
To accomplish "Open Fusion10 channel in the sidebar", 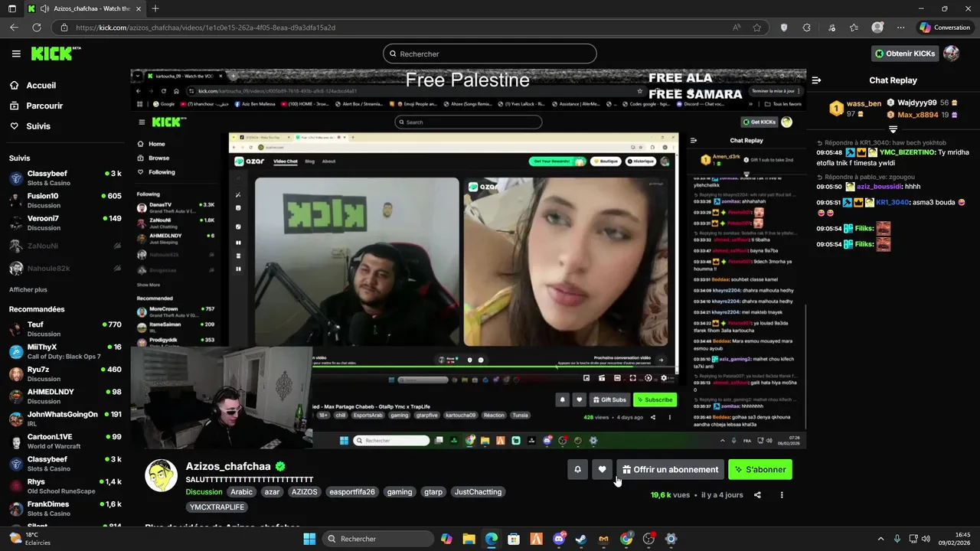I will [x=65, y=201].
